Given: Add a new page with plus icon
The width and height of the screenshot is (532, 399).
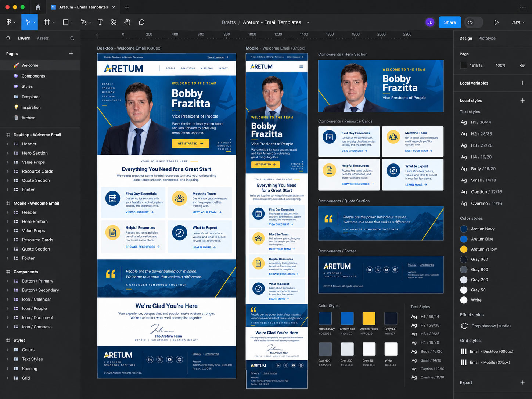Looking at the screenshot, I should tap(71, 54).
